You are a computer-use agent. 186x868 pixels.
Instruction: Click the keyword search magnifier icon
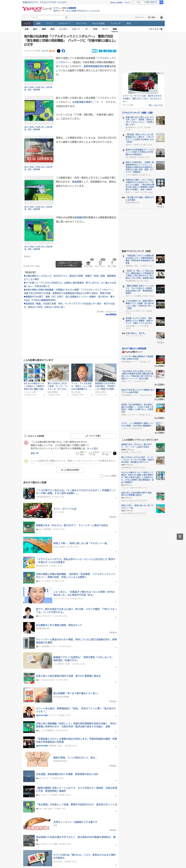point(66,18)
